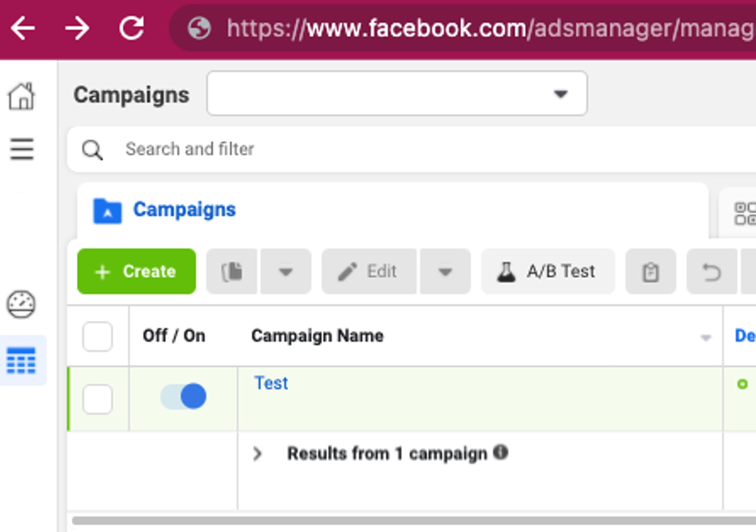Click the duplicate campaign icon

click(232, 272)
